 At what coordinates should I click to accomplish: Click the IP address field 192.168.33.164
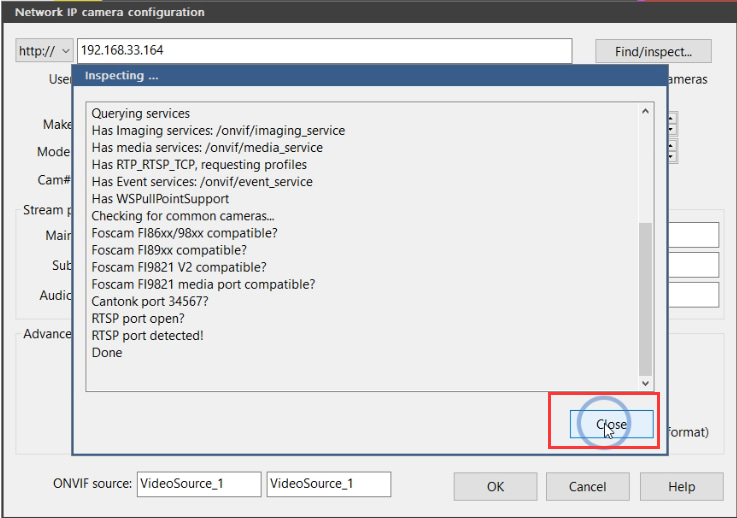(x=324, y=50)
